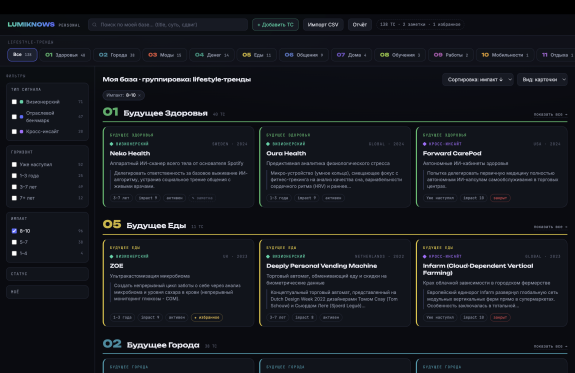Check the 5–7 impact checkbox

click(14, 242)
